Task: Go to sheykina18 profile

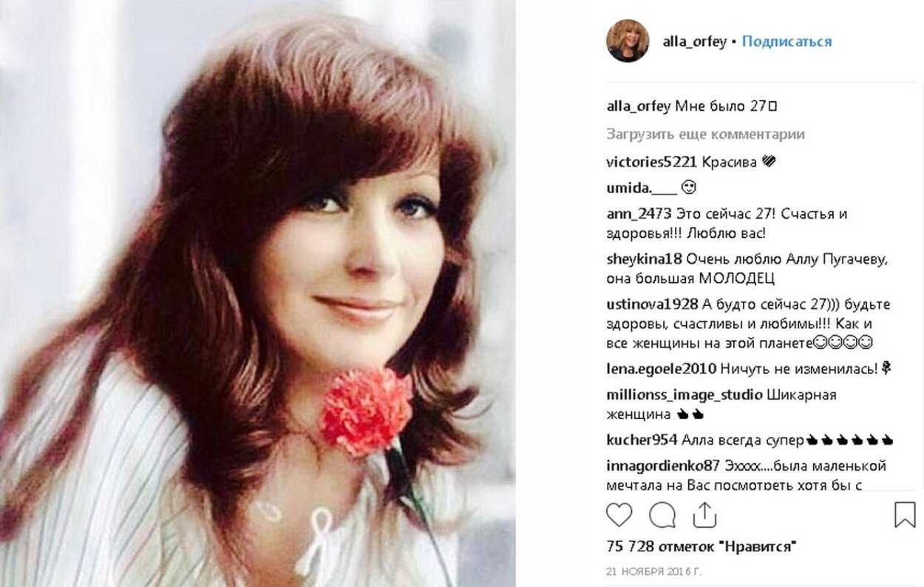Action: click(644, 259)
